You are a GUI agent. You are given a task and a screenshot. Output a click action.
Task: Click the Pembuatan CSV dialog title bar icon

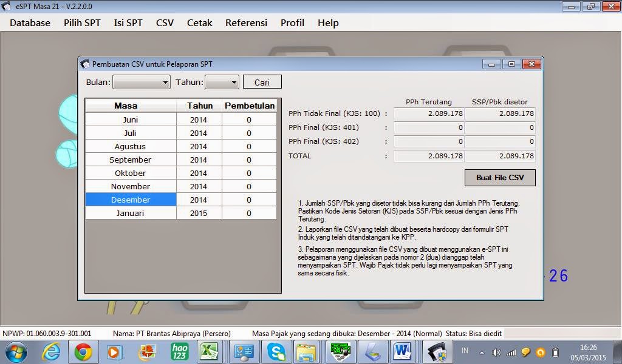pyautogui.click(x=84, y=64)
